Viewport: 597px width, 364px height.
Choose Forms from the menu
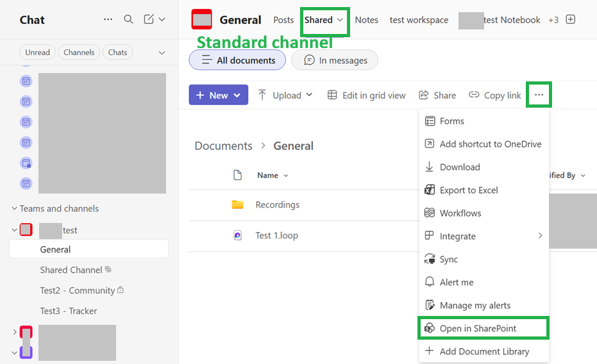point(484,121)
